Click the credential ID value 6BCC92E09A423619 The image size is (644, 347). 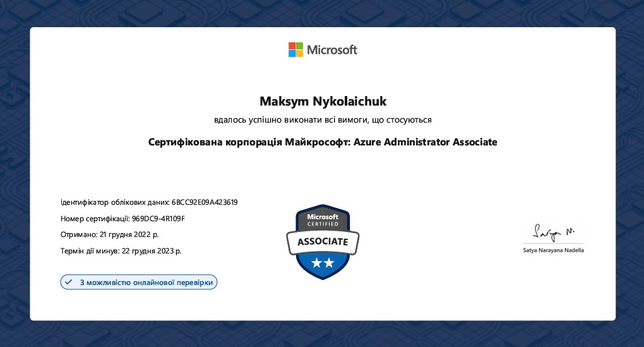(205, 202)
